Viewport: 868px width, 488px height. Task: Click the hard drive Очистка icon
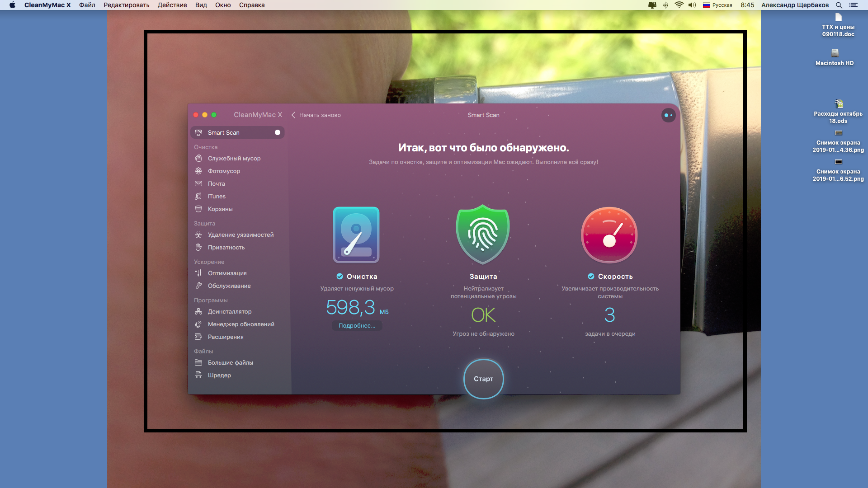click(356, 235)
